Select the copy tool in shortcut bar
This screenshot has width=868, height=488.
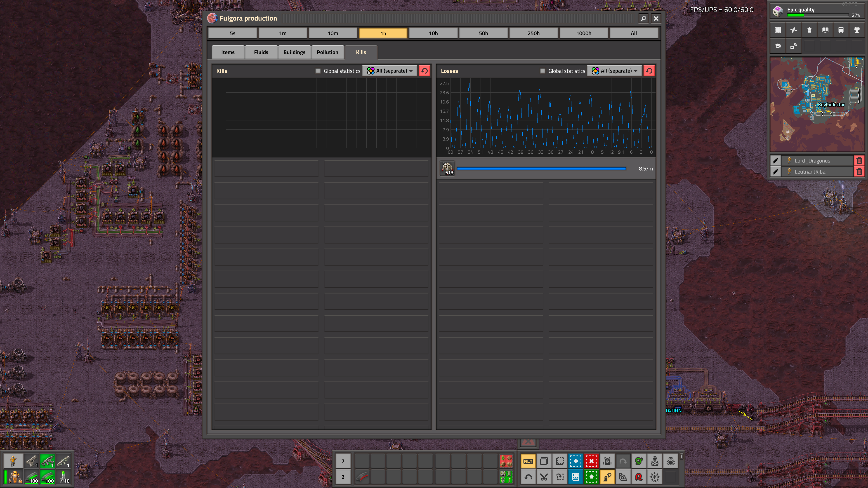tap(544, 461)
